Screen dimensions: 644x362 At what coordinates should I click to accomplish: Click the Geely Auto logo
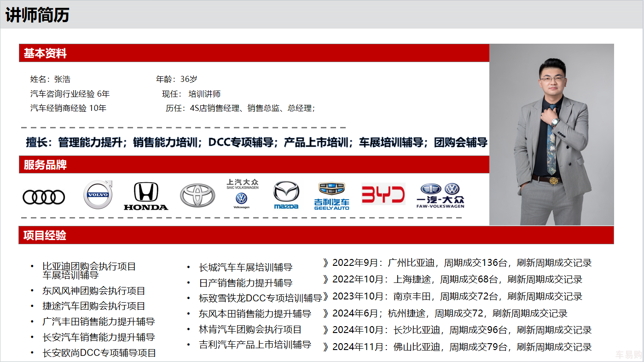point(332,196)
